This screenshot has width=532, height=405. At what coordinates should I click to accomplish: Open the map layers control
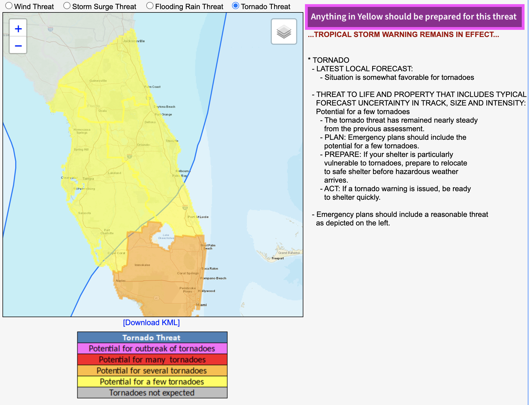click(284, 31)
